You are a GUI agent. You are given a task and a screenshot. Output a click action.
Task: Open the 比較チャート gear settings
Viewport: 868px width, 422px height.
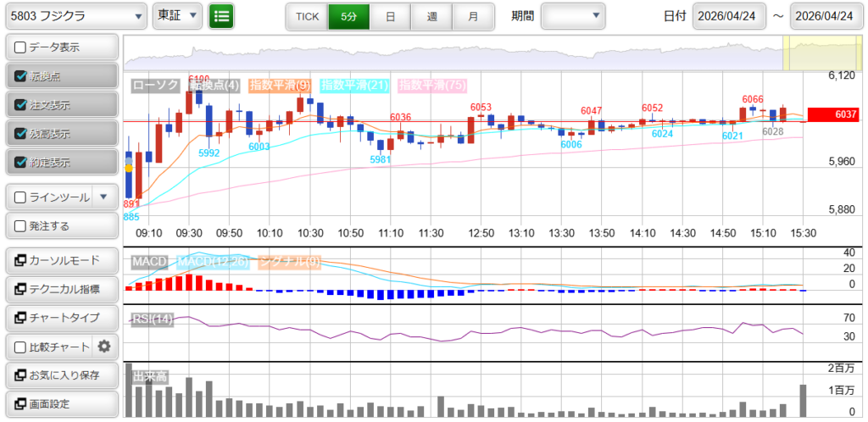point(104,346)
